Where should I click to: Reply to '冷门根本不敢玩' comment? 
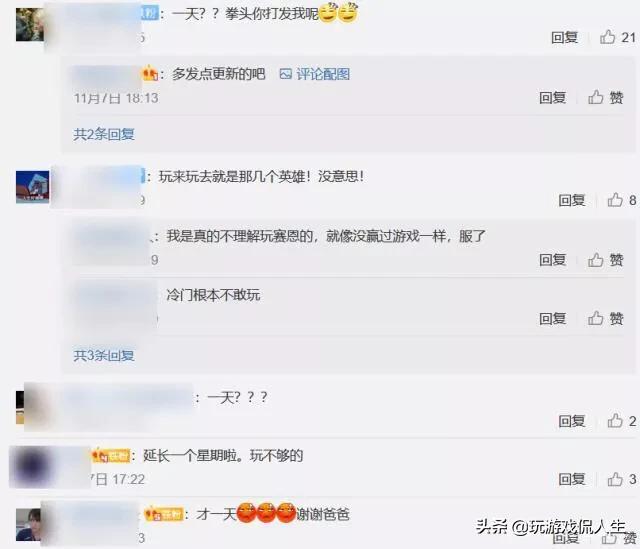(x=553, y=318)
